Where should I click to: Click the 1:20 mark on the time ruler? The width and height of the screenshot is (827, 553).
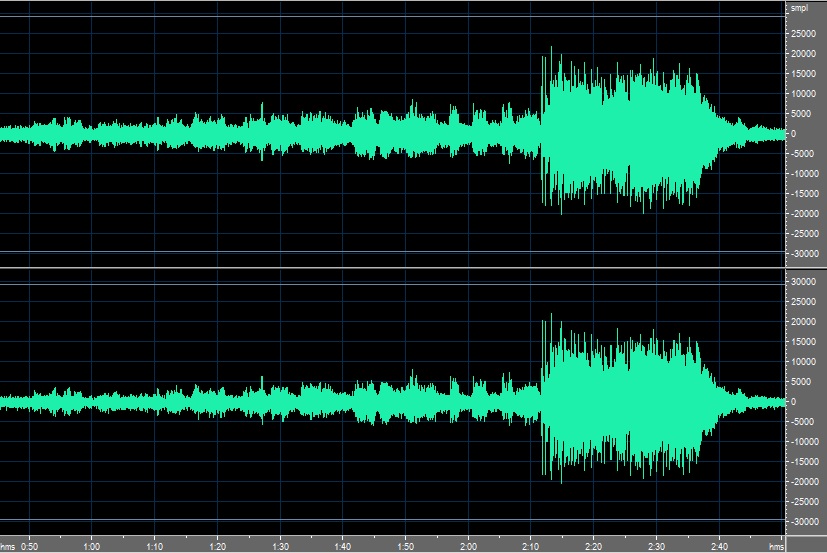217,547
